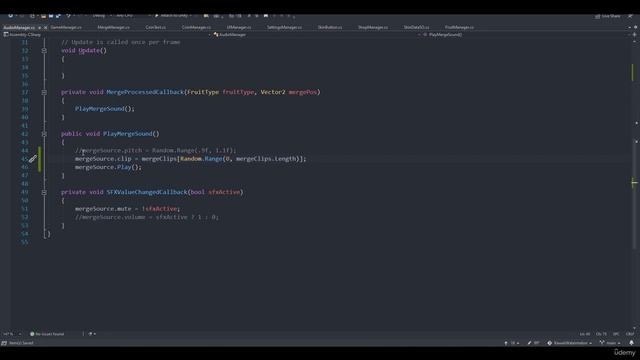The height and width of the screenshot is (360, 640).
Task: Click the No issues found indicator
Action: 47,334
